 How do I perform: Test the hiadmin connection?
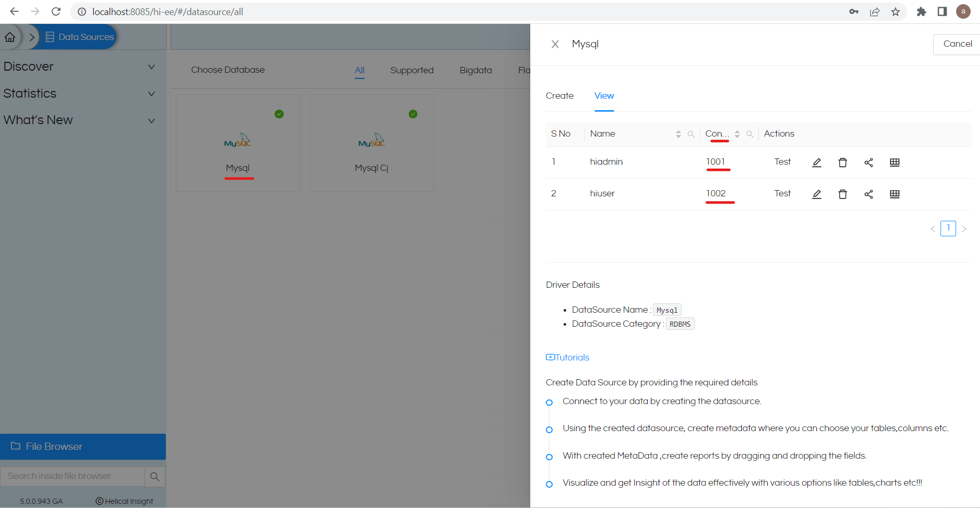click(782, 162)
